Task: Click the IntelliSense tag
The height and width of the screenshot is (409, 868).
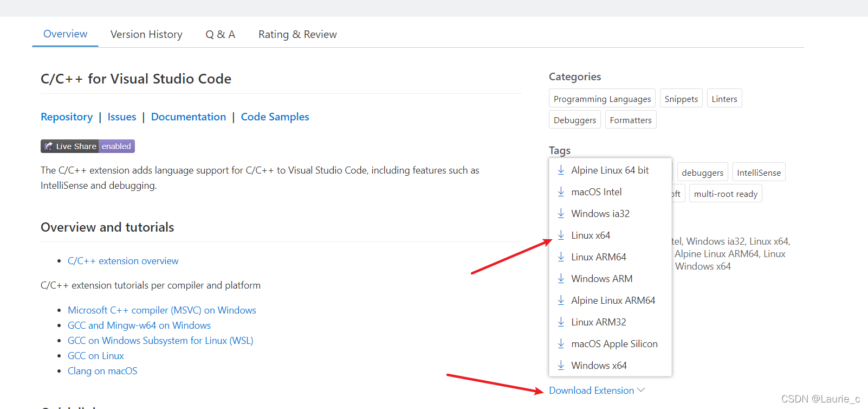Action: coord(759,172)
